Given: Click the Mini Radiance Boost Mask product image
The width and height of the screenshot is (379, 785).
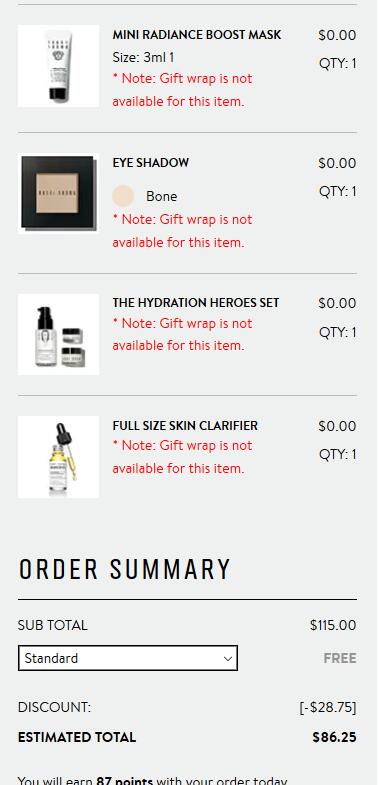Looking at the screenshot, I should (x=58, y=66).
